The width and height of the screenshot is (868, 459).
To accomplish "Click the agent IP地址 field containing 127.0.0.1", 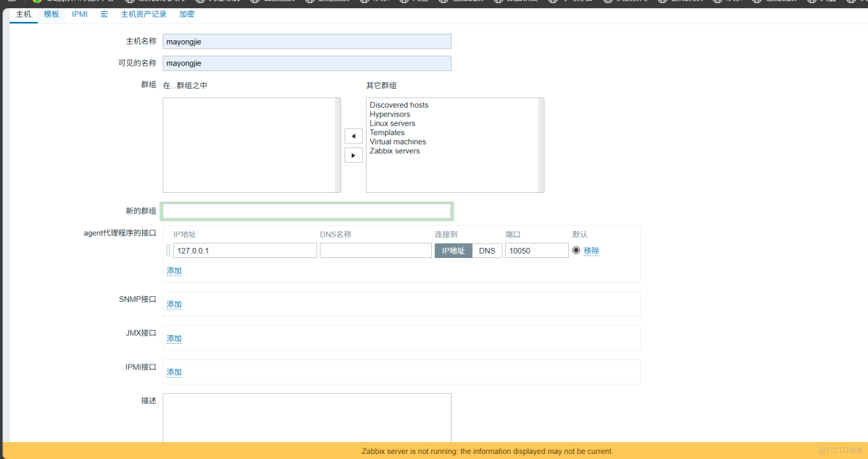I will tap(245, 251).
